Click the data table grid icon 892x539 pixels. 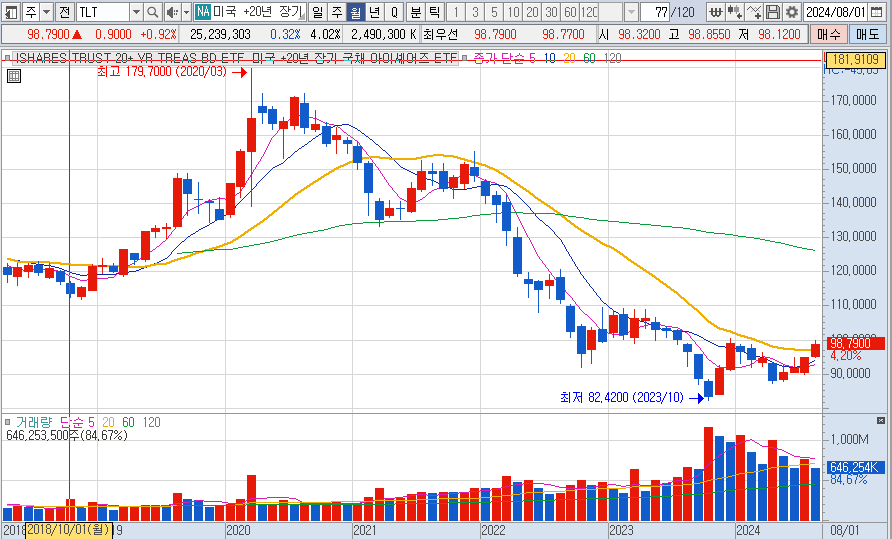tap(14, 76)
